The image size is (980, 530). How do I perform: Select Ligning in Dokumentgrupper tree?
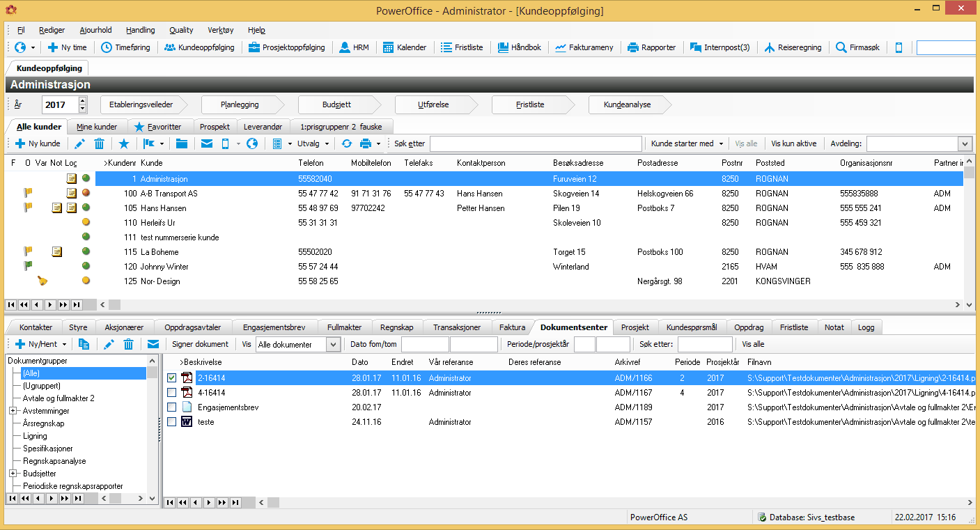(35, 436)
